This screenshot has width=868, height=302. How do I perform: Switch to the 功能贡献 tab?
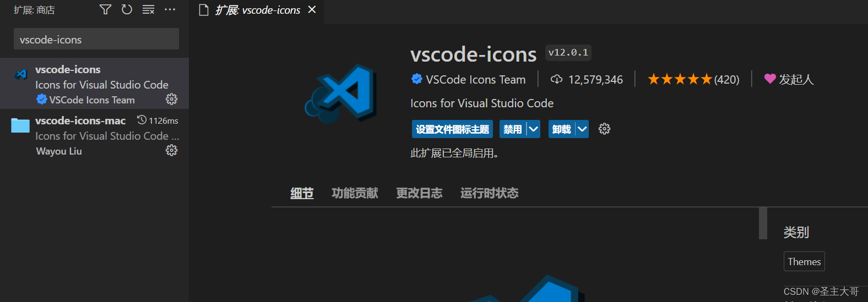(355, 193)
